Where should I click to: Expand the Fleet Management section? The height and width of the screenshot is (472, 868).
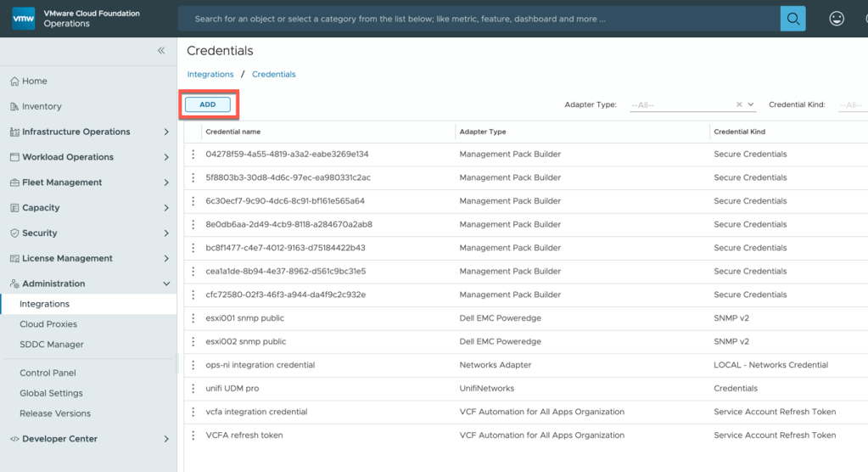tap(166, 183)
